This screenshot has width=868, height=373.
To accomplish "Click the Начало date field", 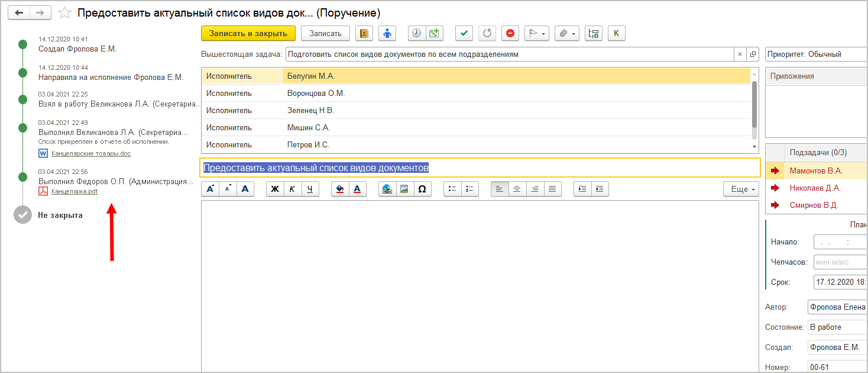I will pos(841,242).
